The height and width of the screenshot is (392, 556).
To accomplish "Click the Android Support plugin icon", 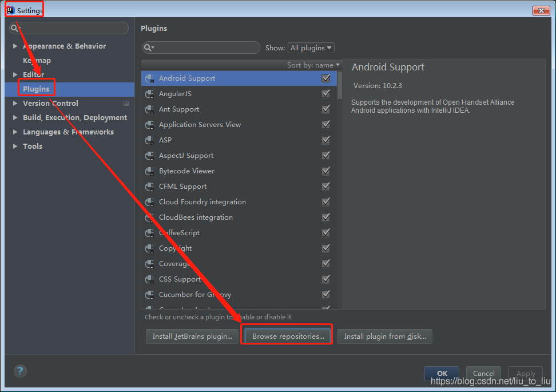I will coord(150,78).
